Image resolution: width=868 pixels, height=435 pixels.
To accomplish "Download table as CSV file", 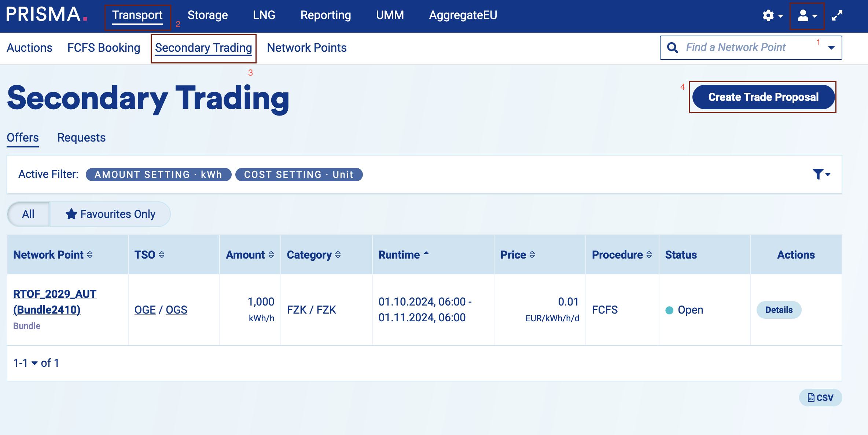I will [820, 398].
